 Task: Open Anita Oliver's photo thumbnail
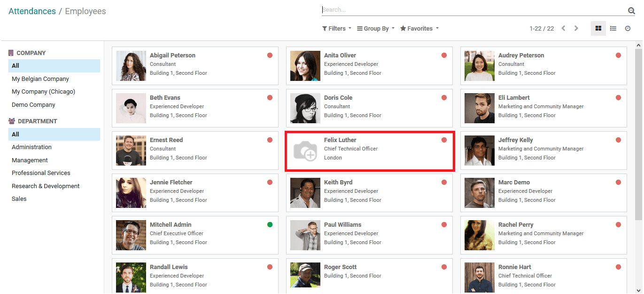pyautogui.click(x=305, y=66)
